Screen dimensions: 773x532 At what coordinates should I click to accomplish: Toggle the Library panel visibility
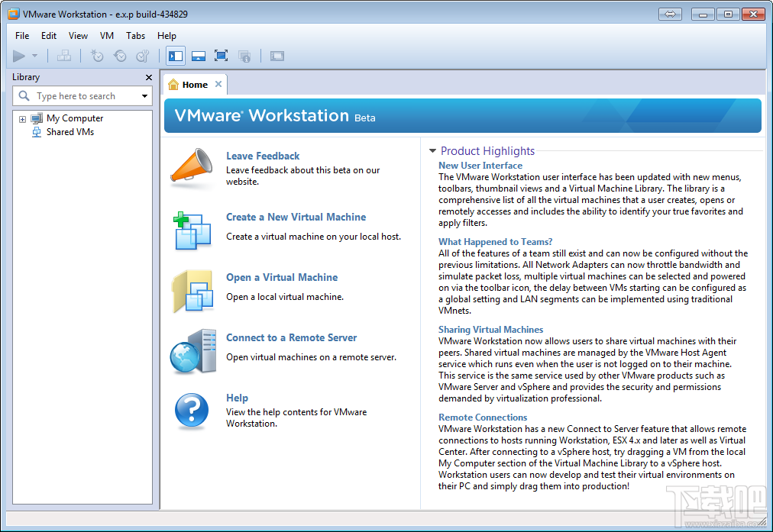point(175,56)
